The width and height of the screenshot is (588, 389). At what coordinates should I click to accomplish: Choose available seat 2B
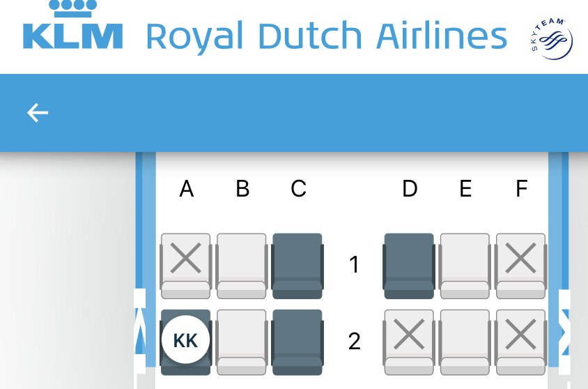[x=242, y=342]
